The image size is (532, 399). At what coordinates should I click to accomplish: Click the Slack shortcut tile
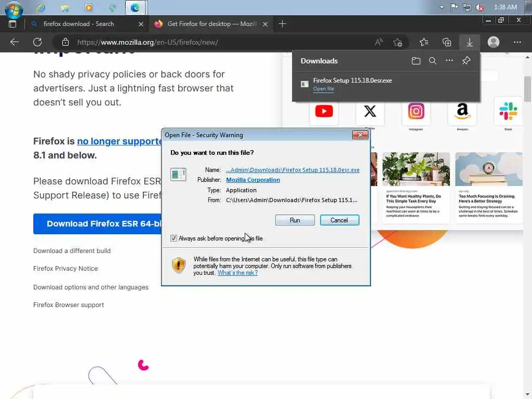(x=508, y=111)
